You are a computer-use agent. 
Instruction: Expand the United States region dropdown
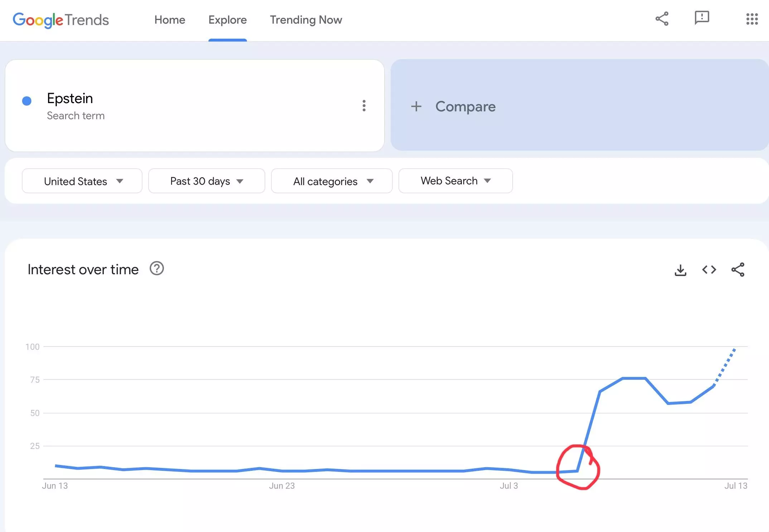(82, 181)
